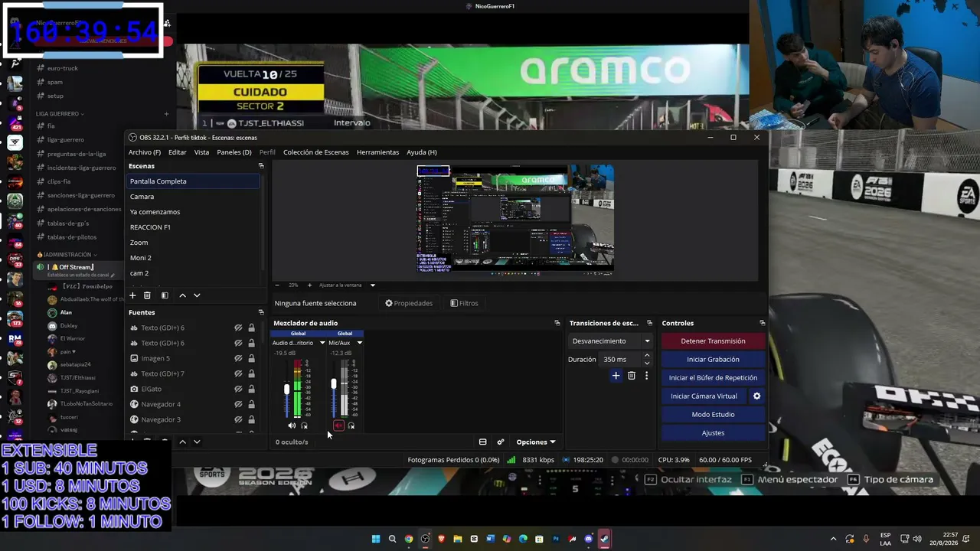Show the Navegador 4 source
The image size is (980, 551).
pyautogui.click(x=238, y=404)
